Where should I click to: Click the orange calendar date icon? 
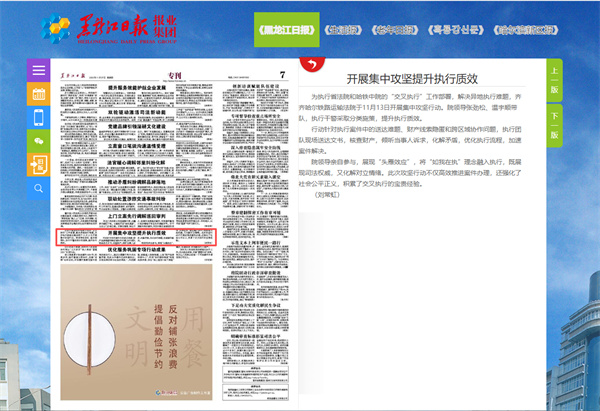coord(39,93)
